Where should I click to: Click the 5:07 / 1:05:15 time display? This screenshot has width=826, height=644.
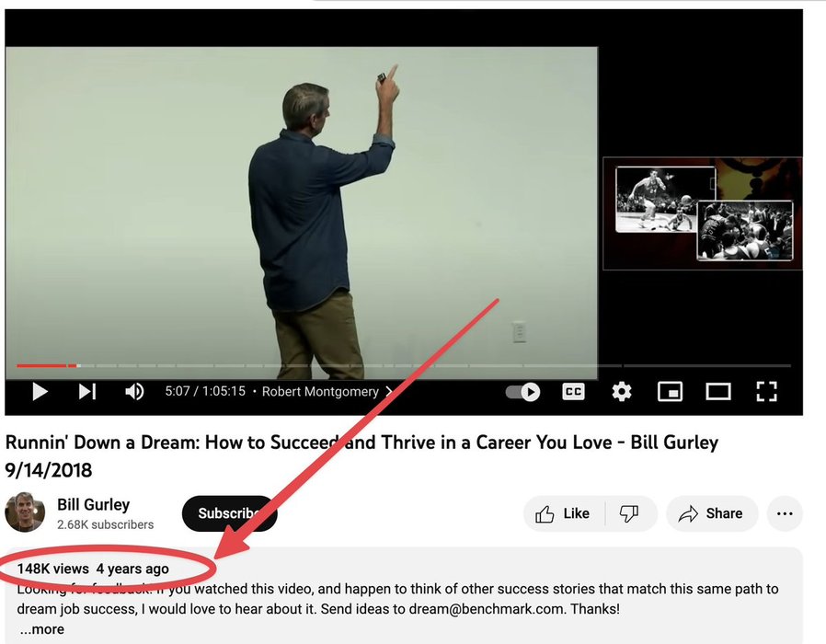(x=205, y=391)
